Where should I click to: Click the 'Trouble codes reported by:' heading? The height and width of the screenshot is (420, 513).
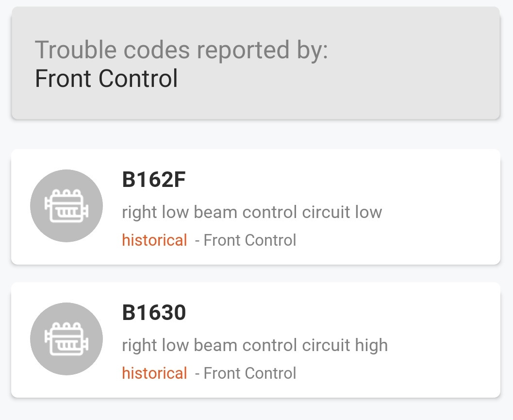[182, 50]
